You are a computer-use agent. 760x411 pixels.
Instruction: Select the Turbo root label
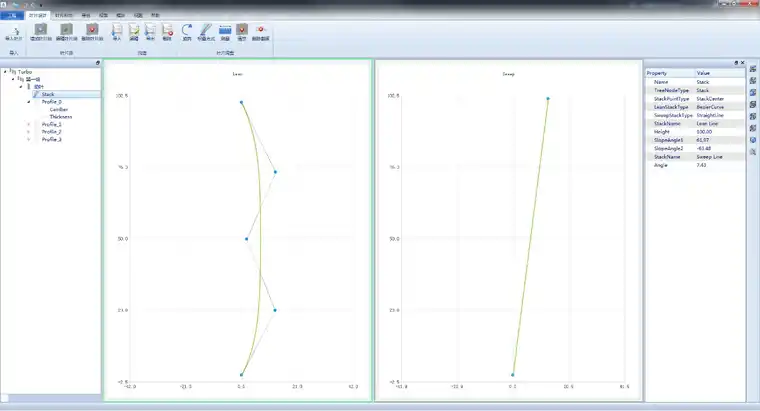pyautogui.click(x=25, y=72)
